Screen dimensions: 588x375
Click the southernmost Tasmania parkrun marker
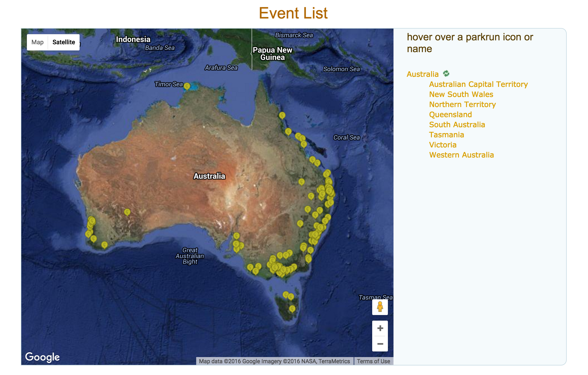pos(292,309)
